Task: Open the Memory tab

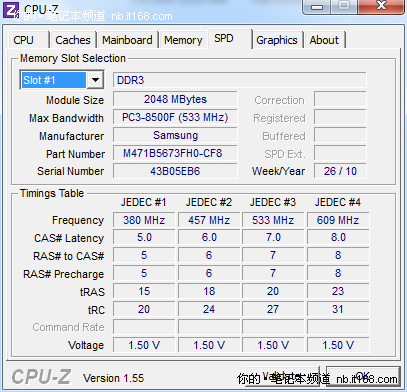Action: pos(183,40)
